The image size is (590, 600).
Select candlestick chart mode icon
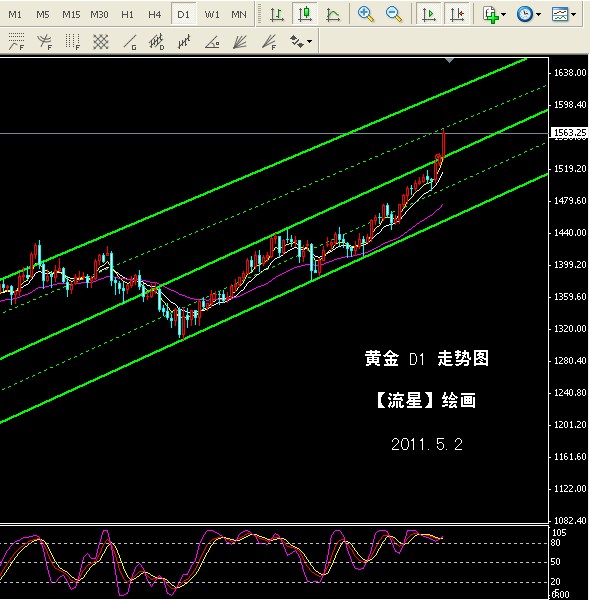[x=305, y=15]
